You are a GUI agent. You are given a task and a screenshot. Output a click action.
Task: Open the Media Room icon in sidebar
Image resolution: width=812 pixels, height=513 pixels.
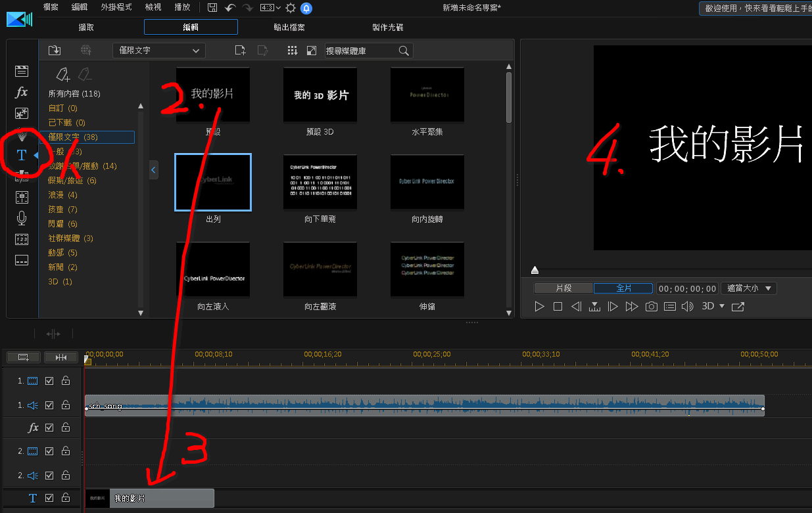click(22, 72)
